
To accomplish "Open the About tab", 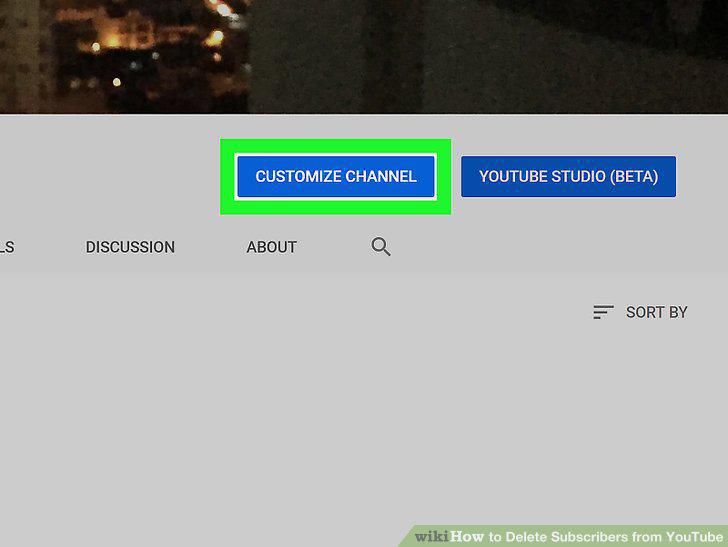I will point(272,247).
